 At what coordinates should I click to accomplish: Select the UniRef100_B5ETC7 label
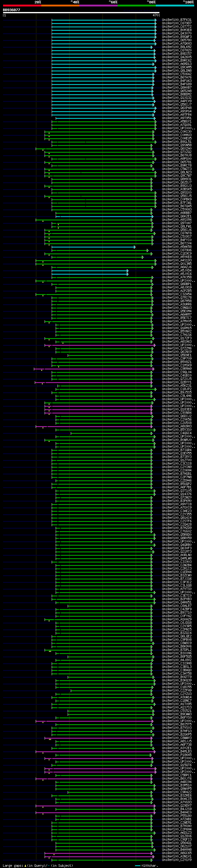click(177, 318)
